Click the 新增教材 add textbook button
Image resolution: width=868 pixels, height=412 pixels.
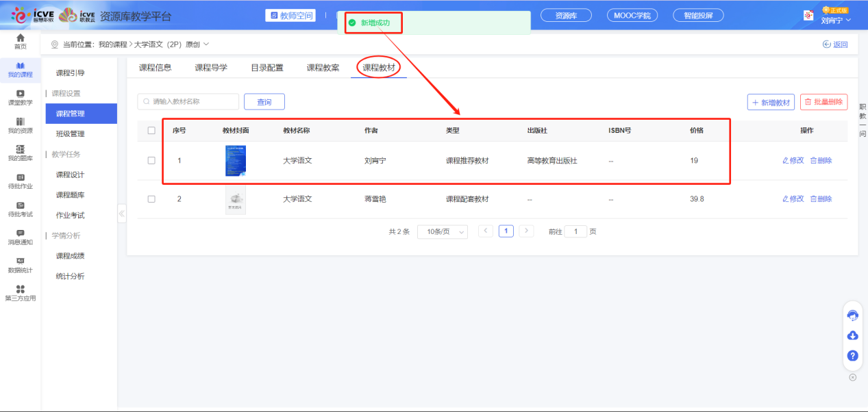tap(770, 100)
